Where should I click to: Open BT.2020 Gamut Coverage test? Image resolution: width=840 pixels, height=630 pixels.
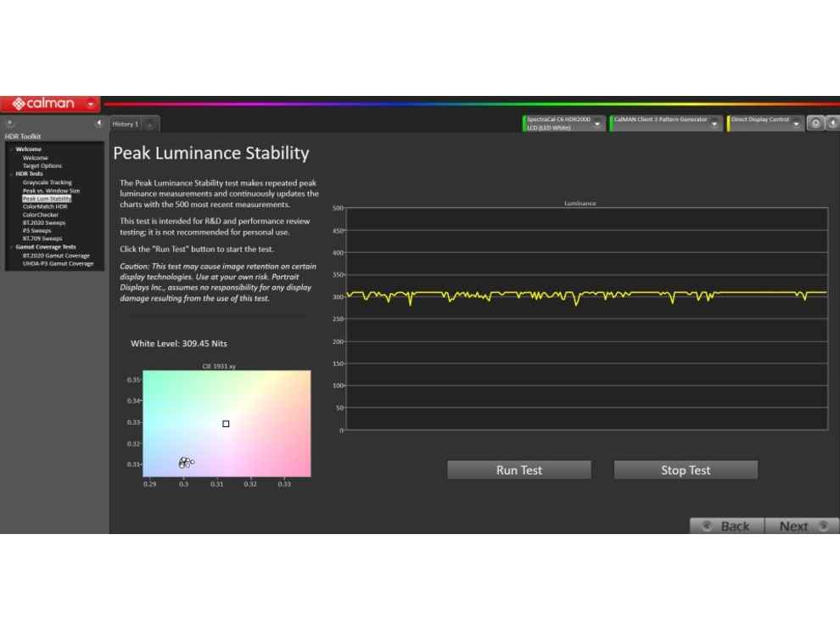[56, 256]
